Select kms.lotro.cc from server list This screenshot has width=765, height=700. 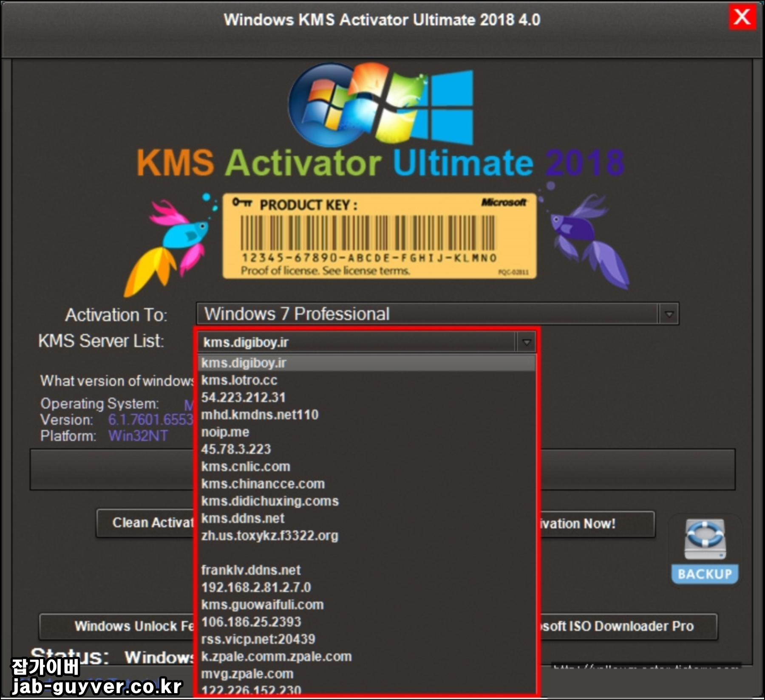tap(366, 381)
